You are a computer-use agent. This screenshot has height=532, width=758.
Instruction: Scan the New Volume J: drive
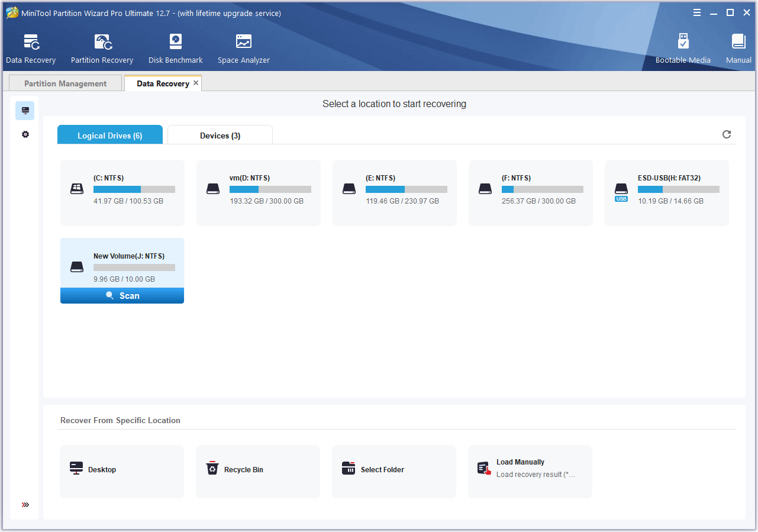coord(122,296)
